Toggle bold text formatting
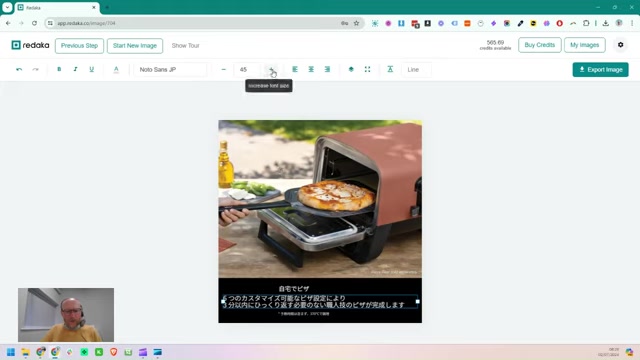 point(59,69)
